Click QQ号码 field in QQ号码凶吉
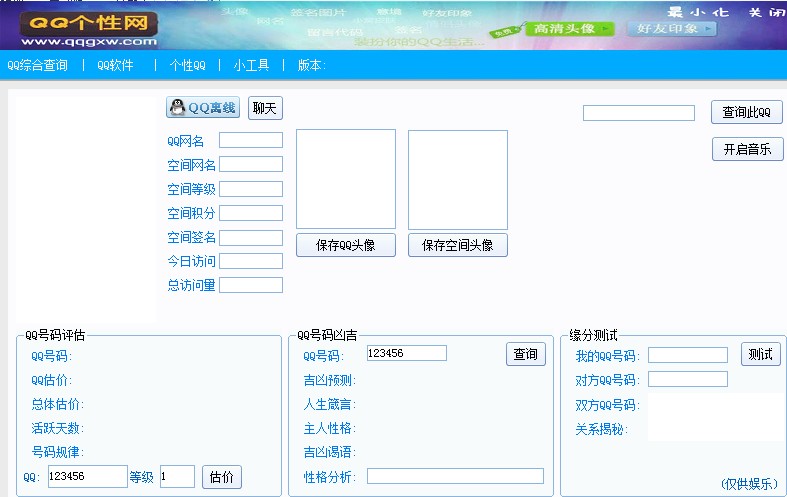Viewport: 787px width, 497px height. pos(407,353)
